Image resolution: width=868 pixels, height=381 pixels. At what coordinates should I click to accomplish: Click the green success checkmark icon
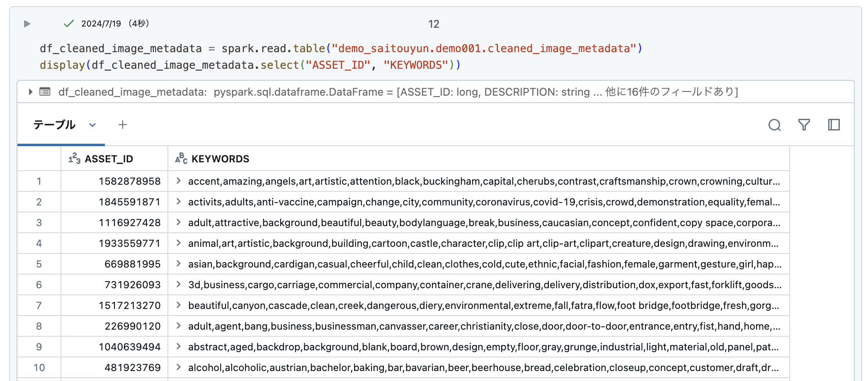point(69,24)
